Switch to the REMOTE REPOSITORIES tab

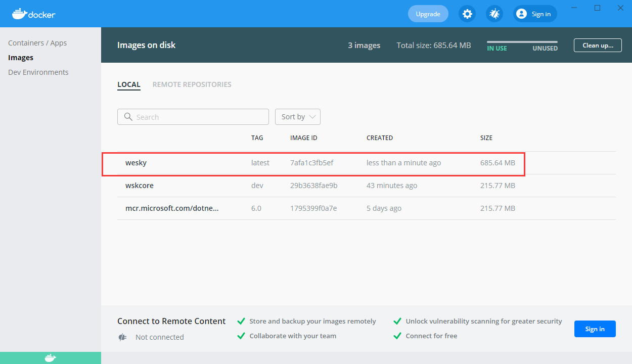[192, 85]
